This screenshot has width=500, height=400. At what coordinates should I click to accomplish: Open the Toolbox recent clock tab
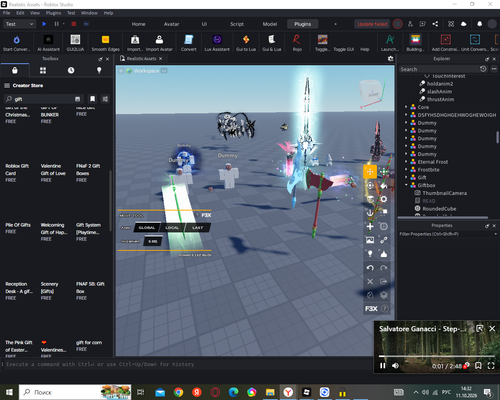(x=71, y=70)
